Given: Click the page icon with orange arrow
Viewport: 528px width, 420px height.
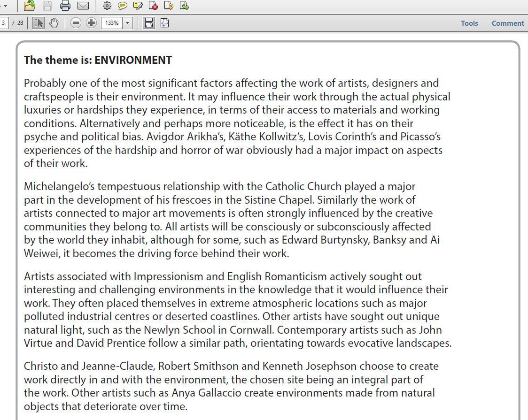Looking at the screenshot, I should point(169,5).
